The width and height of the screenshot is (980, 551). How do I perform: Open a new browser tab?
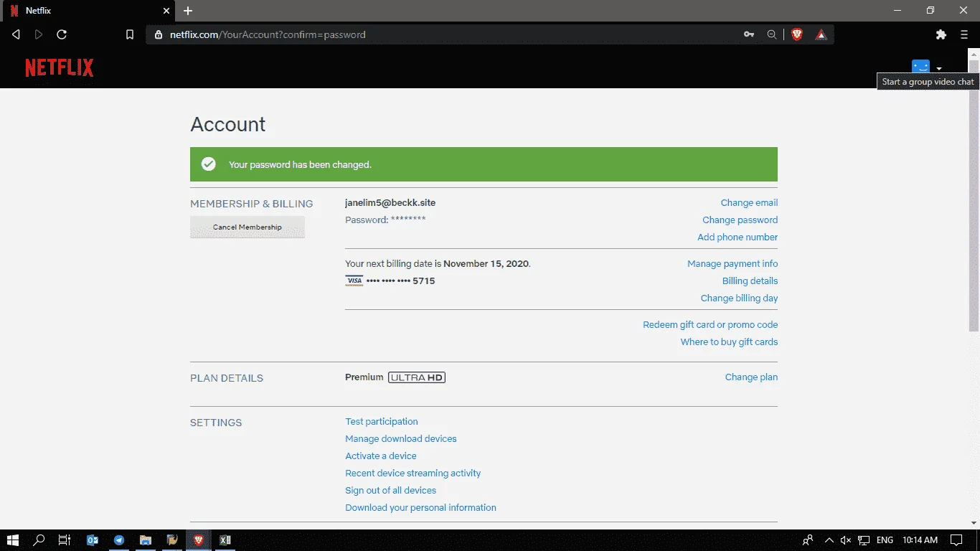[x=188, y=11]
